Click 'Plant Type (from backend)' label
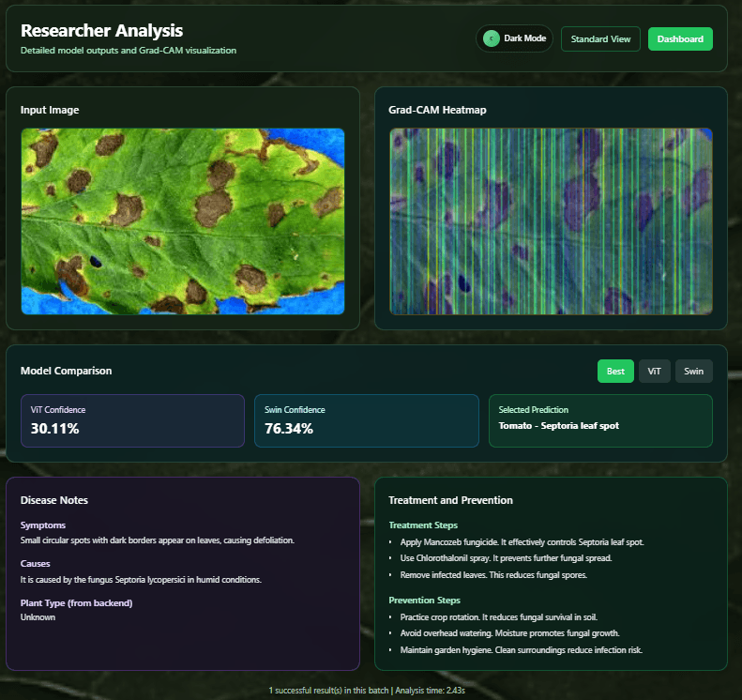Viewport: 742px width, 700px height. pyautogui.click(x=76, y=603)
